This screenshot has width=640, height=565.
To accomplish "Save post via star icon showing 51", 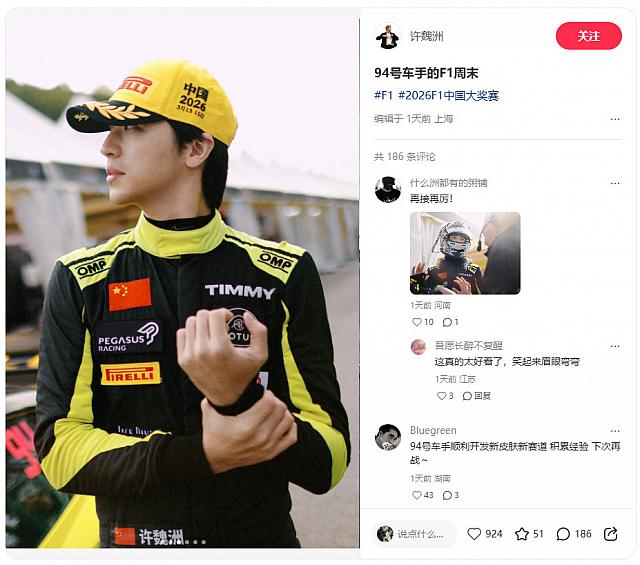I will tap(522, 534).
